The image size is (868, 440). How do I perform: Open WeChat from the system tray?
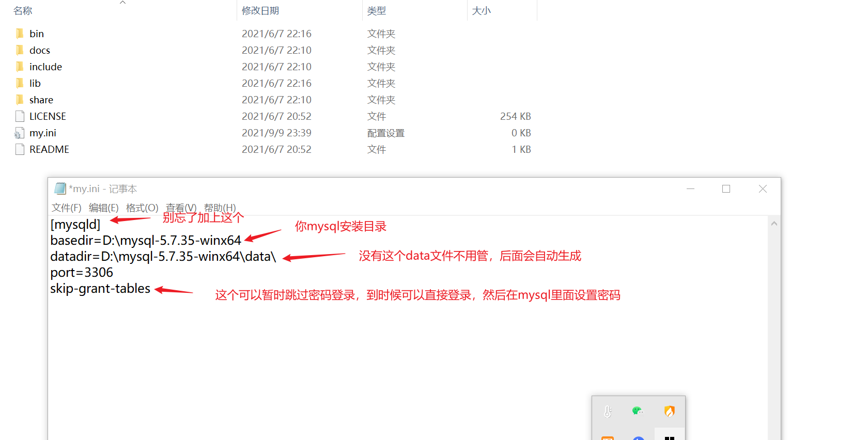point(638,411)
